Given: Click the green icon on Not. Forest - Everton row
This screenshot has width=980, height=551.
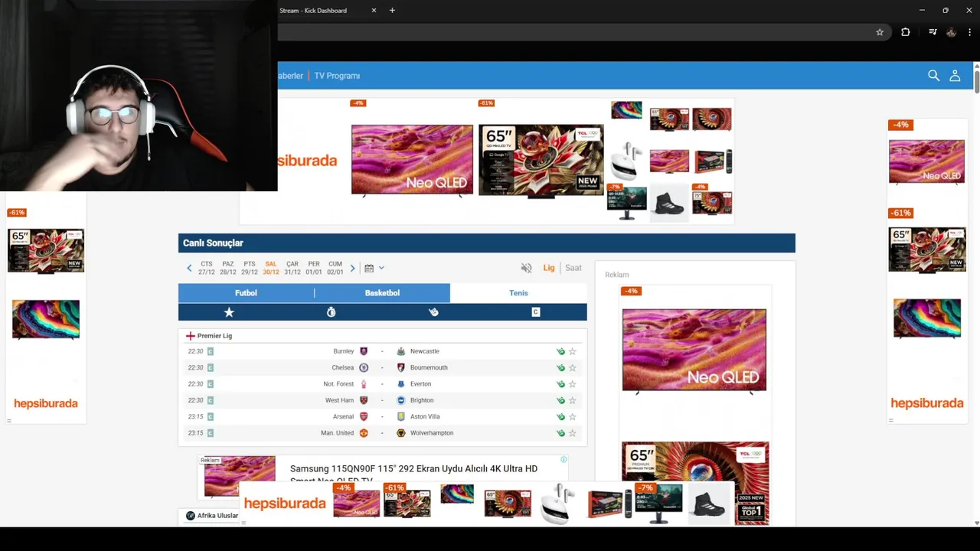Looking at the screenshot, I should pos(560,384).
